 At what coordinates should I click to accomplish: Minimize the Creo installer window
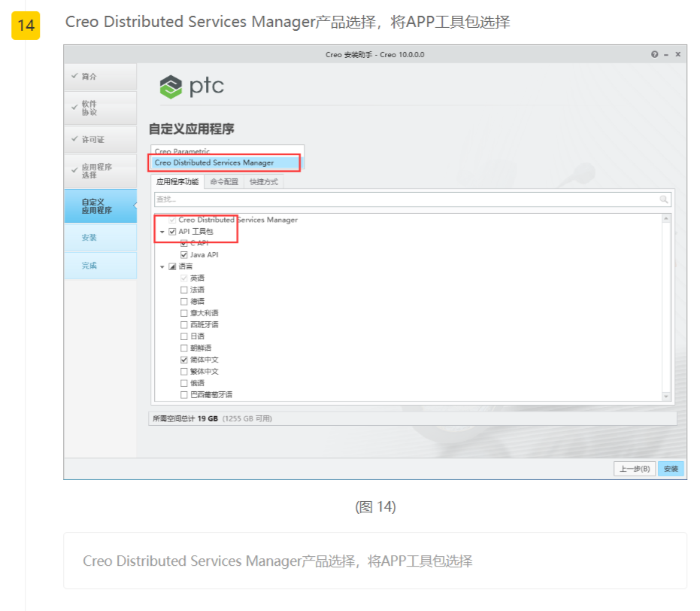666,54
